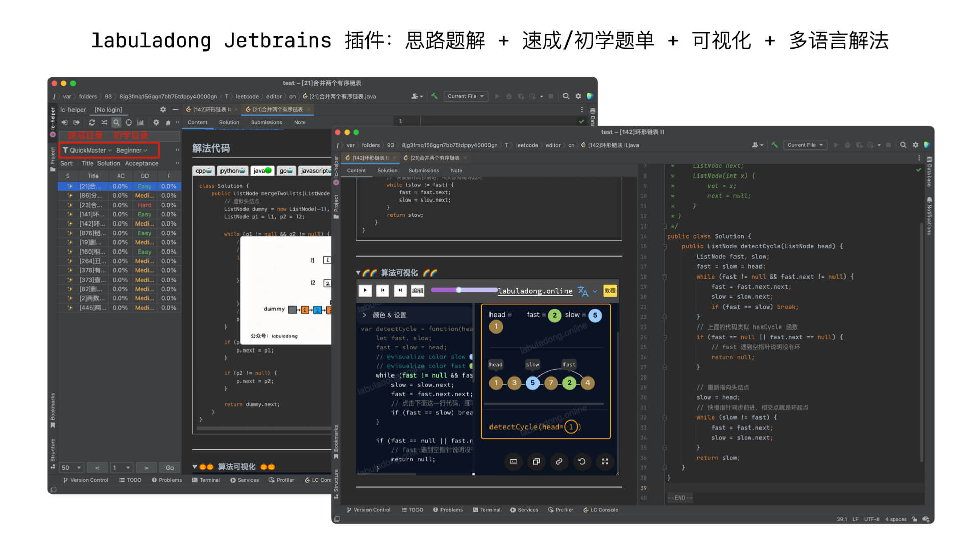Click blue node 5 in linked list diagram
The height and width of the screenshot is (551, 980).
(532, 383)
